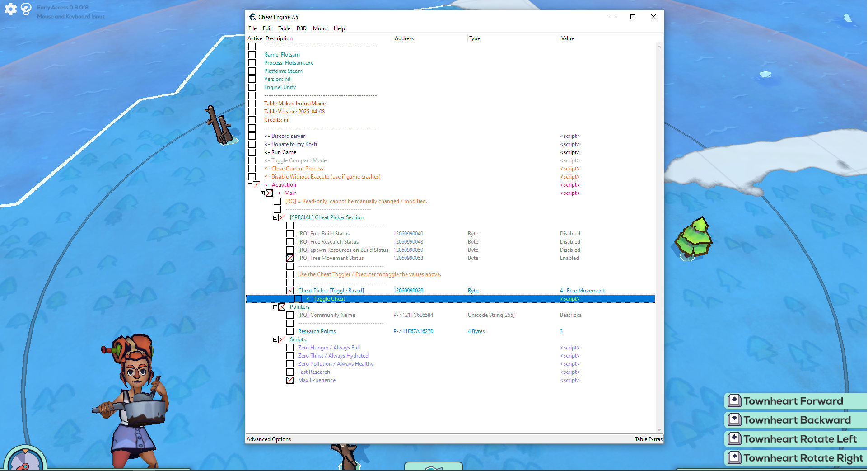Viewport: 868px width, 471px height.
Task: Open the Table menu
Action: click(284, 28)
